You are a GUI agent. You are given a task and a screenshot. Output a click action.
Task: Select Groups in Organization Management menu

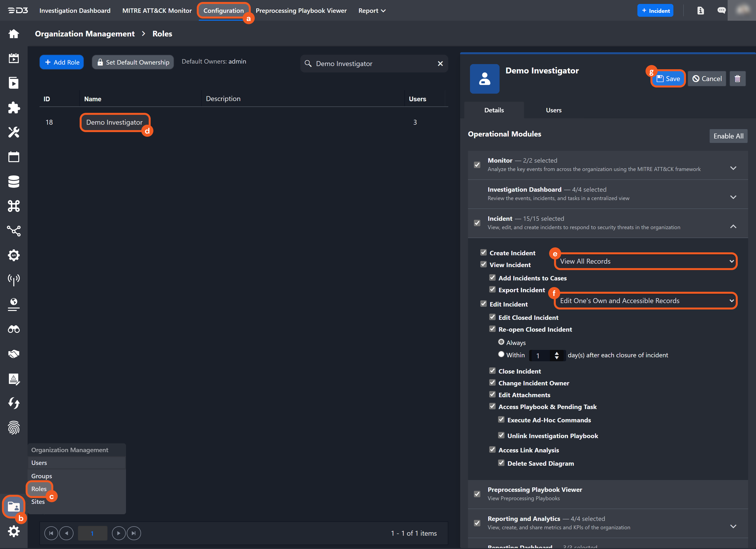click(x=42, y=476)
